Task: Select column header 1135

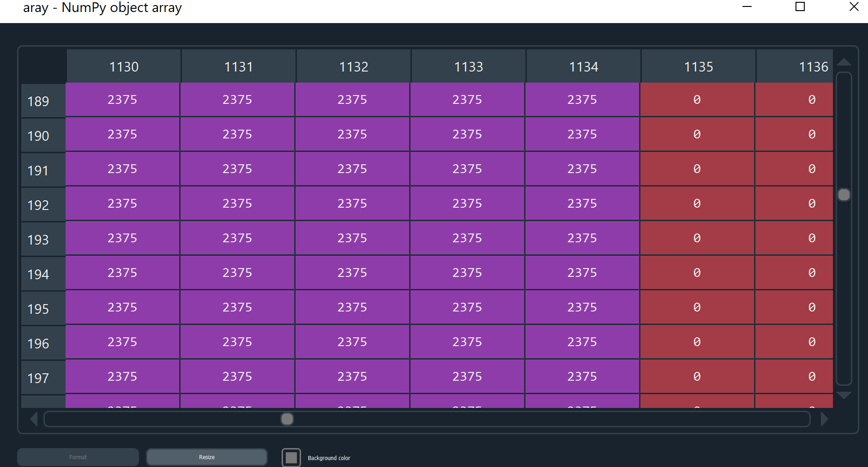Action: coord(699,66)
